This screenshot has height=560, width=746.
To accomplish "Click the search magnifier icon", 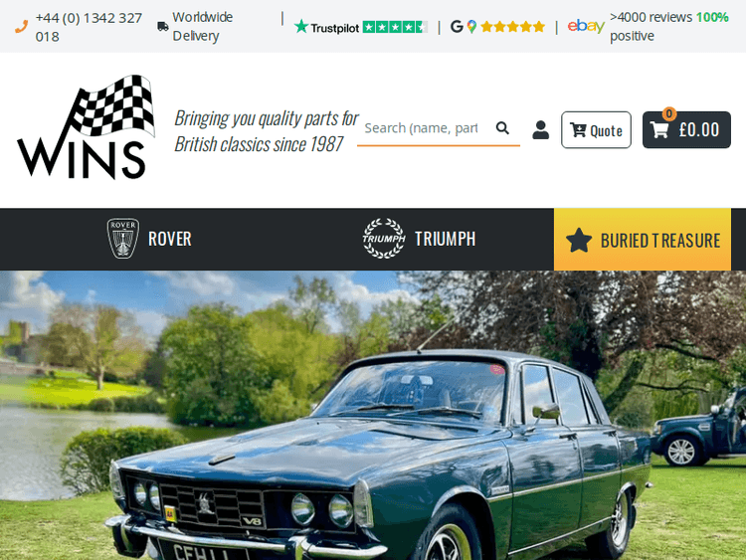I will (502, 128).
